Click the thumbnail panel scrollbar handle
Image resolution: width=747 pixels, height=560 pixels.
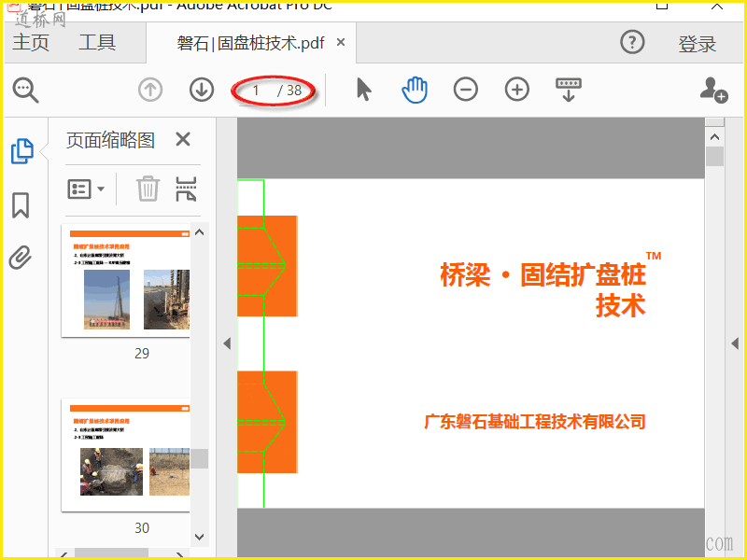[x=200, y=458]
